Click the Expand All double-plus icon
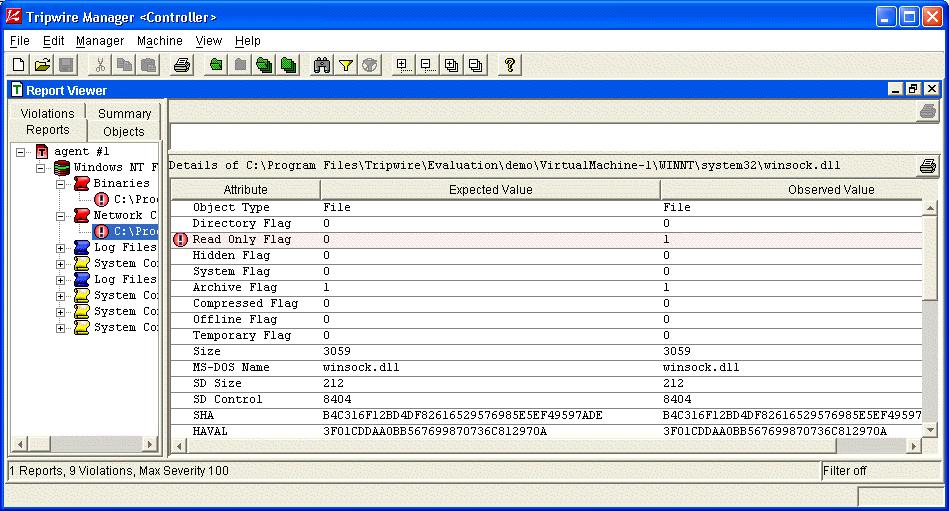949x511 pixels. coord(452,65)
